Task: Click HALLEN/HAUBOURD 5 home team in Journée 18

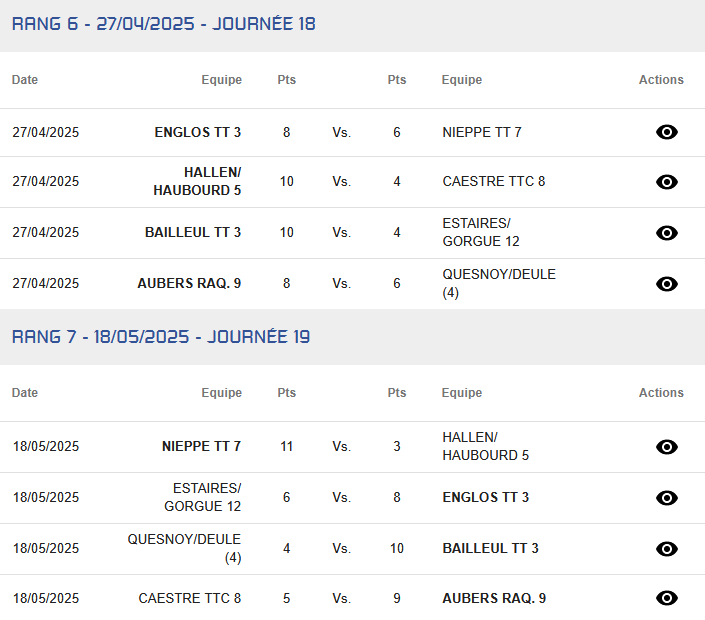Action: (x=198, y=182)
